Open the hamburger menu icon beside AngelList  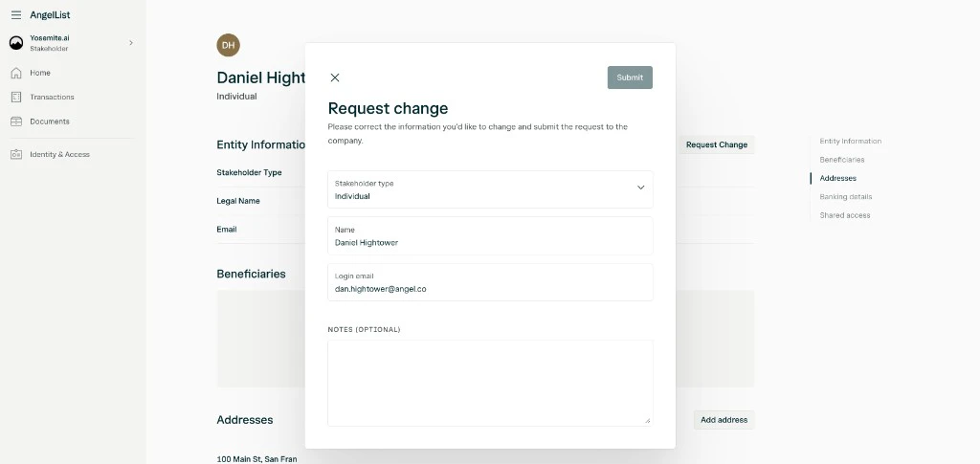16,15
